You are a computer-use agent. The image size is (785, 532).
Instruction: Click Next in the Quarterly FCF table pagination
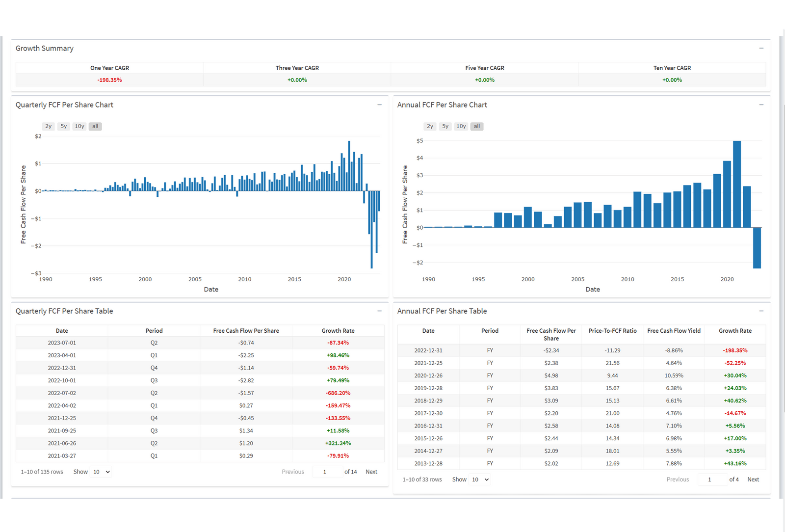click(x=371, y=472)
